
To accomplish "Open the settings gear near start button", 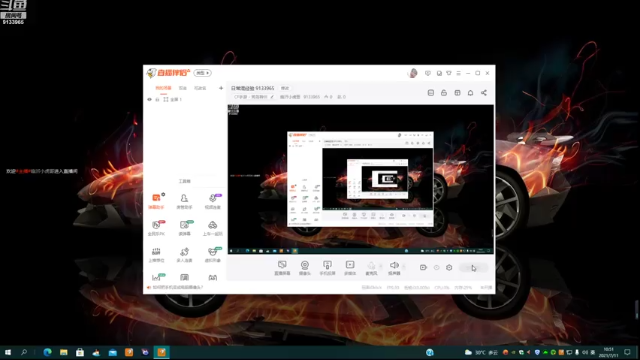I will click(449, 267).
